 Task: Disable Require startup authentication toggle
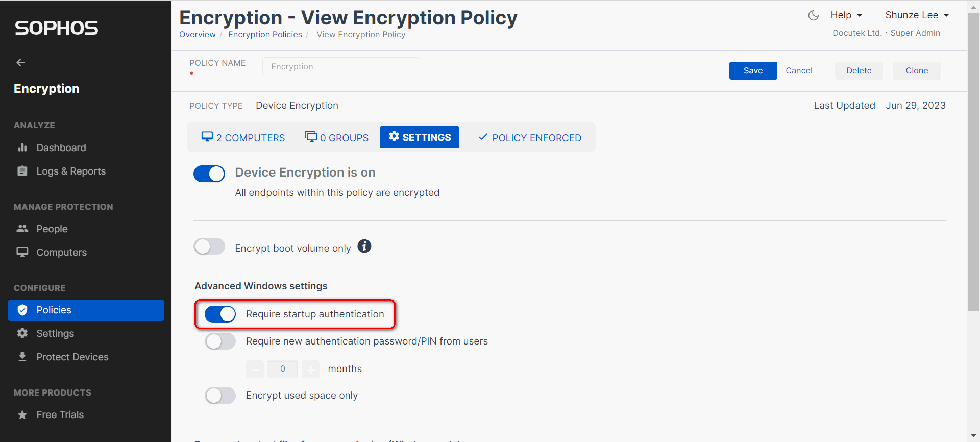point(220,314)
